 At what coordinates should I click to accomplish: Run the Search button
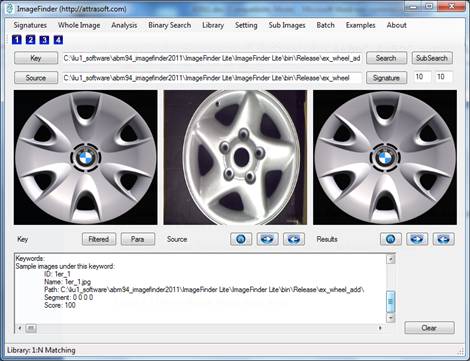coord(386,58)
